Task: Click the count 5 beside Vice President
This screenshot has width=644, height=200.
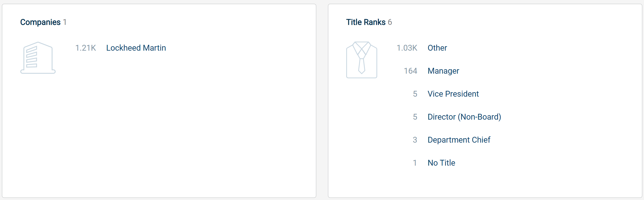Action: click(x=415, y=94)
